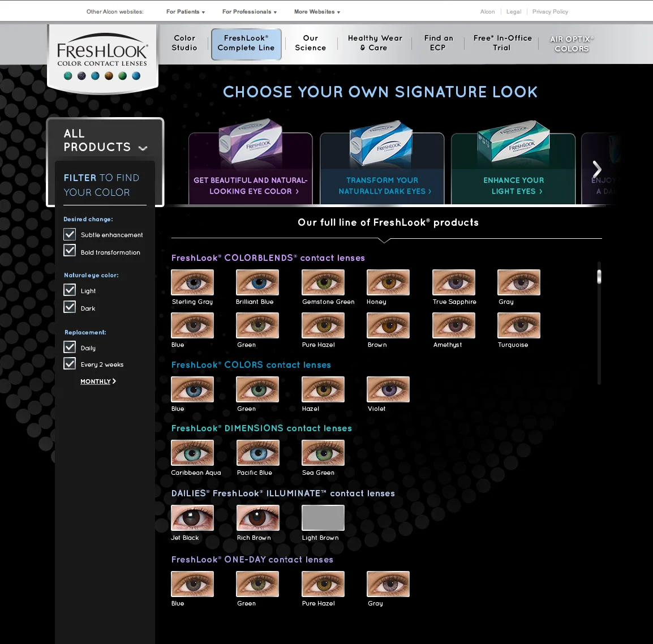Select the Brilliant Blue eye swatch
This screenshot has width=653, height=644.
pos(257,282)
